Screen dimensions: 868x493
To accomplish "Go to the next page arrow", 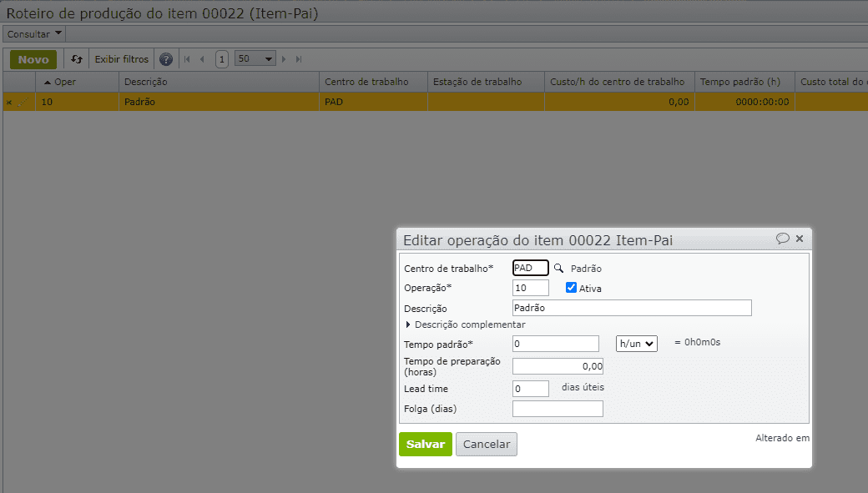I will click(284, 59).
